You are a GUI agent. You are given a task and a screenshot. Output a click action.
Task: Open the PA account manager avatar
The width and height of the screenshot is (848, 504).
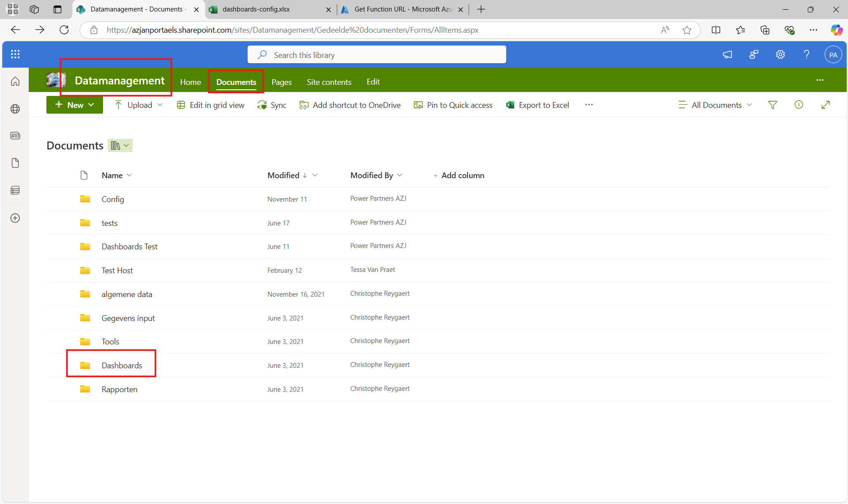(x=833, y=55)
